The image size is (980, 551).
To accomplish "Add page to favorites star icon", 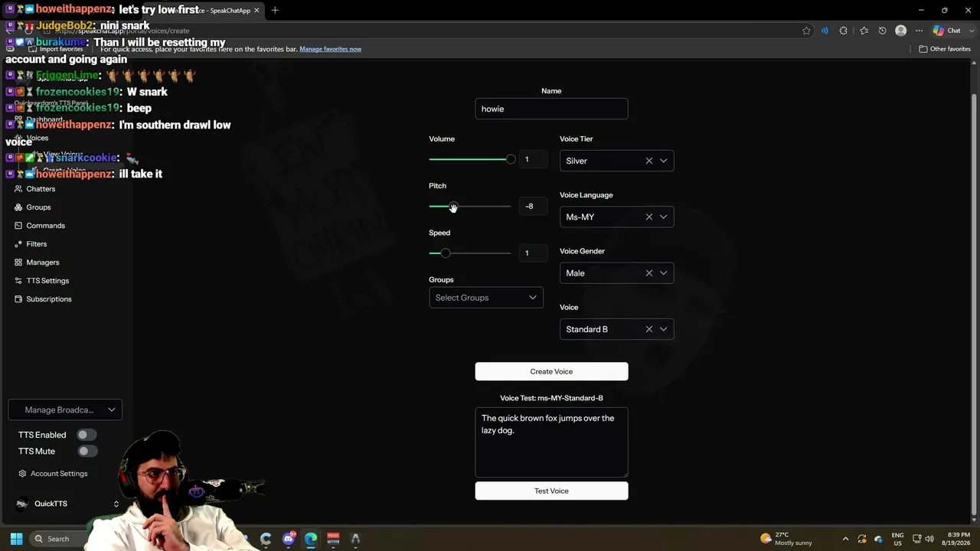I will (806, 31).
